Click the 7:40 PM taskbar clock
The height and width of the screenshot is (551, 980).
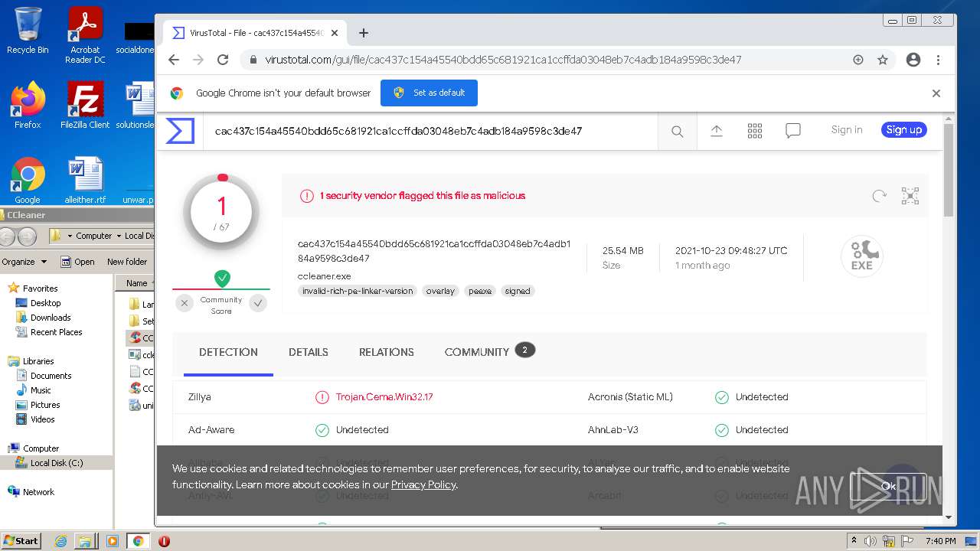coord(940,541)
